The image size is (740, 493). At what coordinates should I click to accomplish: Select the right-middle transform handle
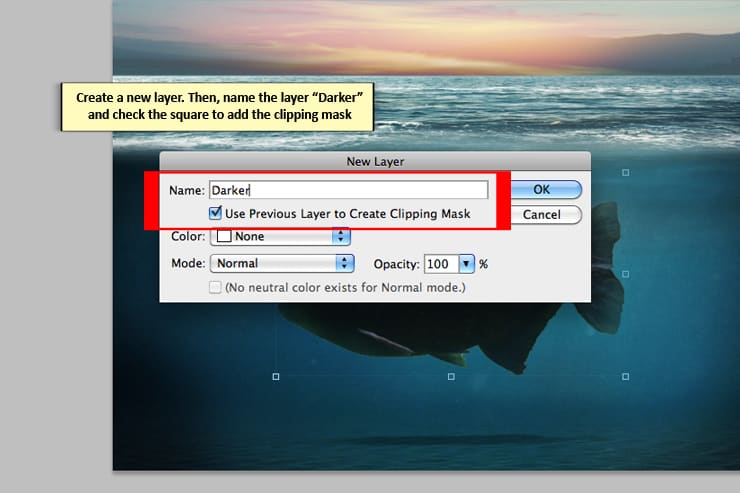tap(626, 273)
